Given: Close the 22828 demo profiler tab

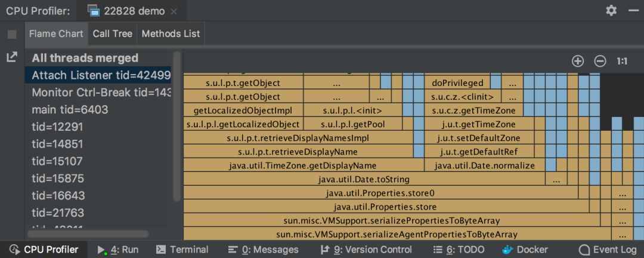Looking at the screenshot, I should point(174,11).
